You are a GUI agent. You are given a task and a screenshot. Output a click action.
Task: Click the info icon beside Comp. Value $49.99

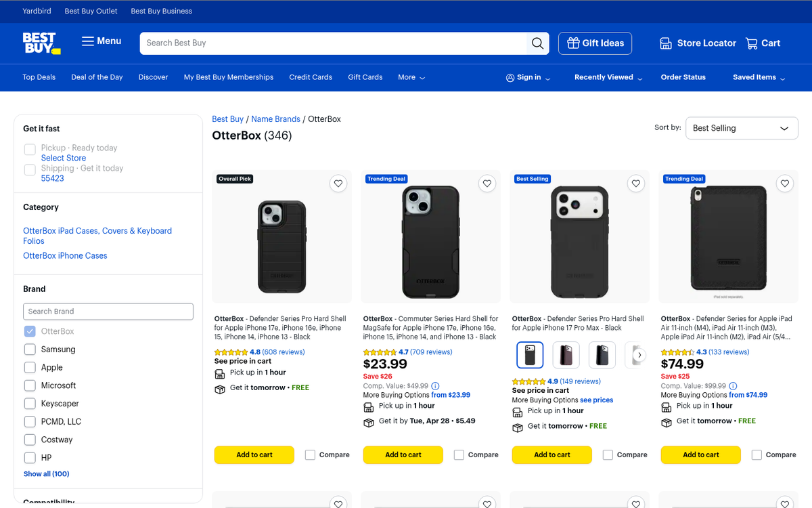435,385
